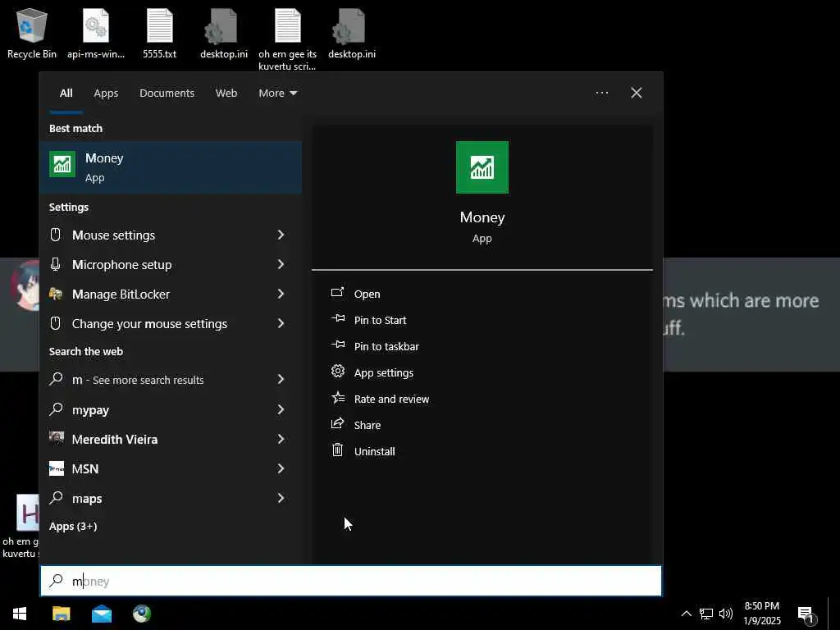Click the Show desktop sliver on taskbar
The height and width of the screenshot is (630, 840).
click(834, 614)
